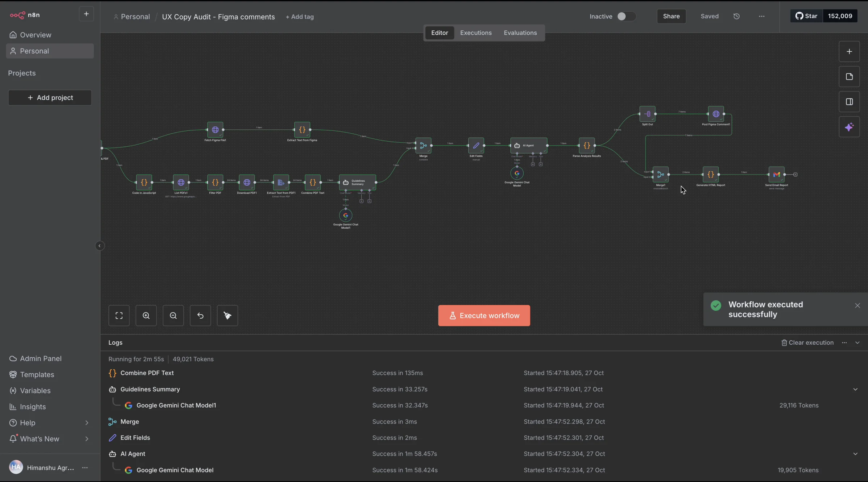Open workflow history clock icon
The height and width of the screenshot is (482, 868).
736,16
